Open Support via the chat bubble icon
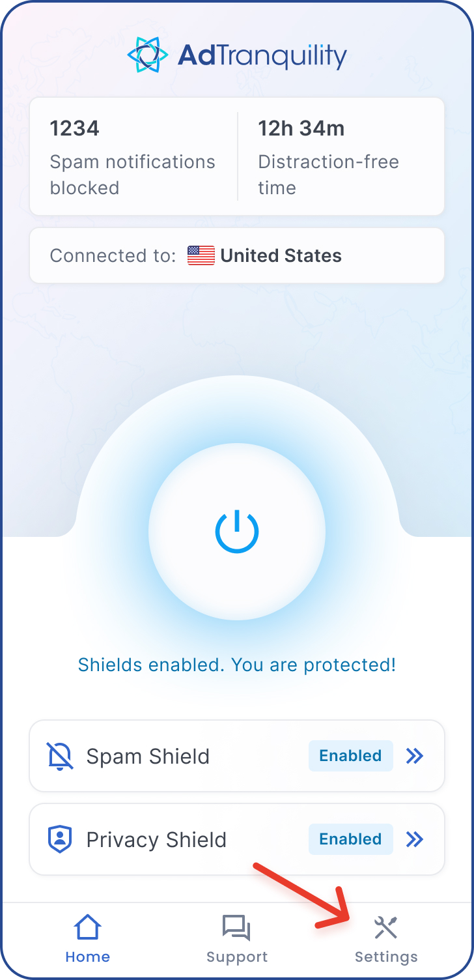This screenshot has width=474, height=980. (237, 926)
